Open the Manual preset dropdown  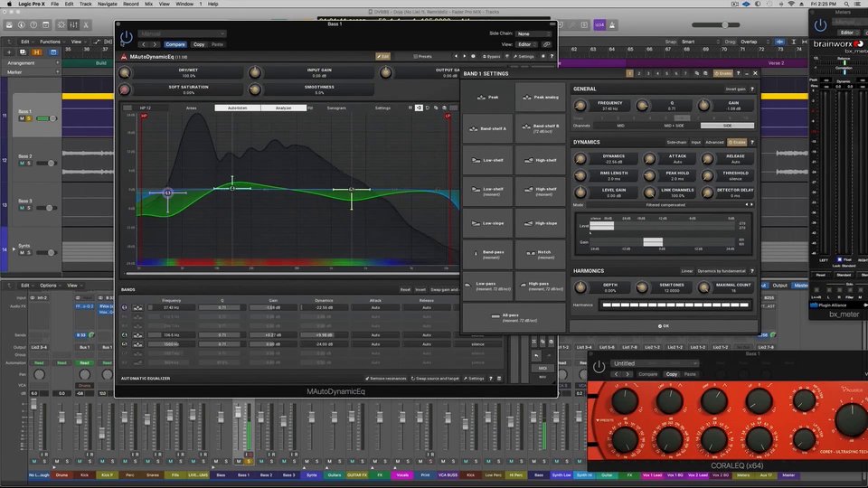182,33
